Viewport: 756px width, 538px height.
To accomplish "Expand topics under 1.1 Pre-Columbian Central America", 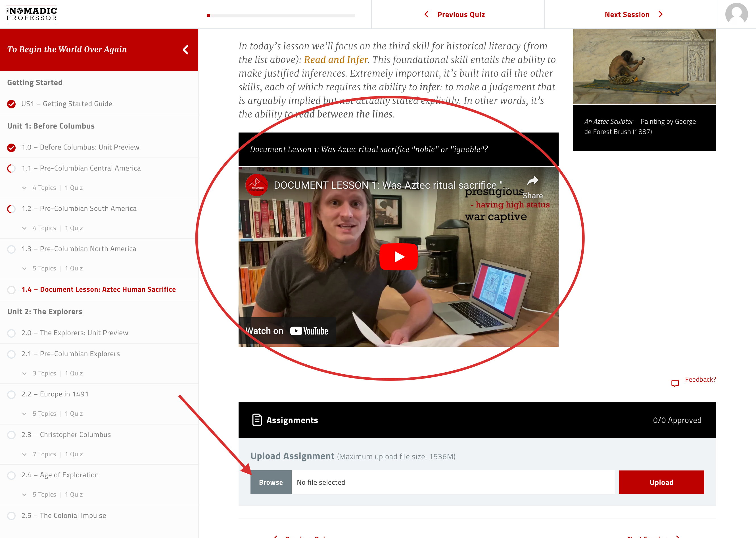I will point(24,188).
